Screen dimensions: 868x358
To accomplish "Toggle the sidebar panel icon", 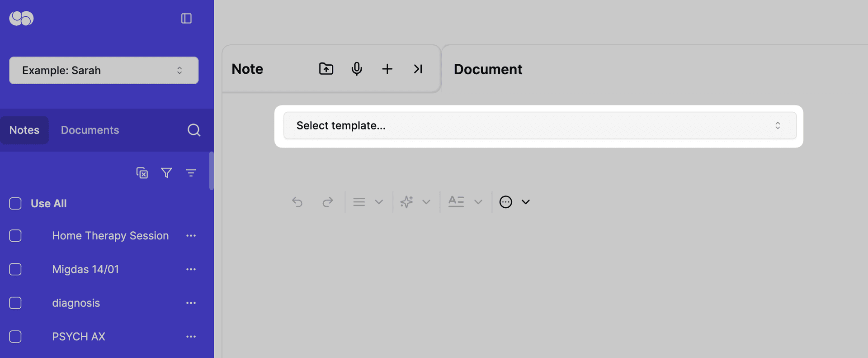I will (x=186, y=19).
